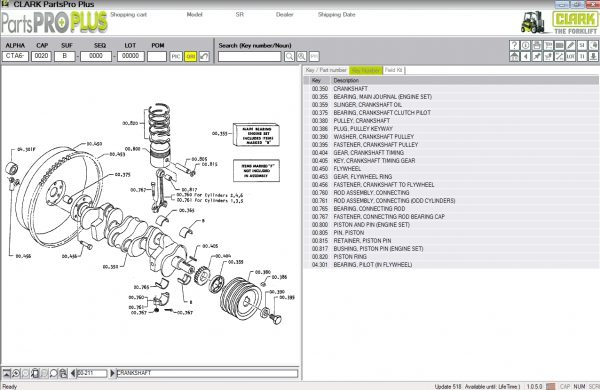Open the help question mark icon

514,45
